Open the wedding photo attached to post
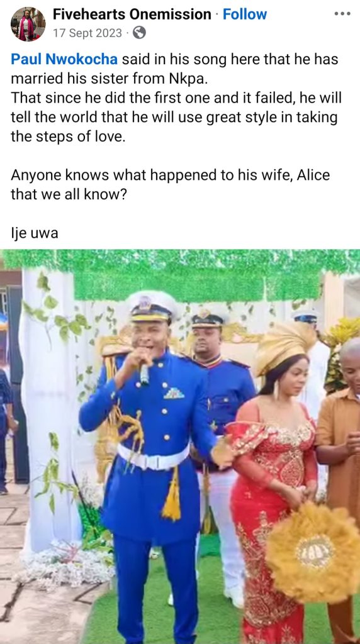360x644 pixels. [x=180, y=447]
